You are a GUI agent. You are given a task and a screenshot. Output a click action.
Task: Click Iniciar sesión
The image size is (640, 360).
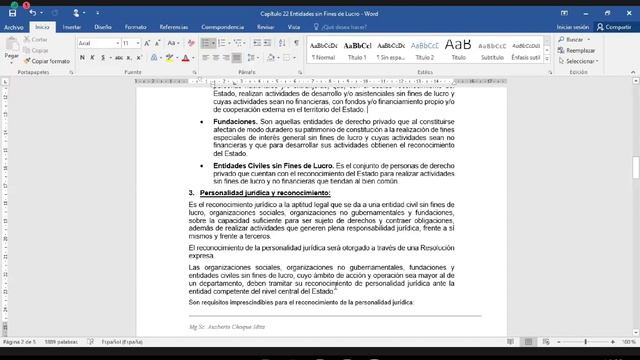click(x=573, y=27)
